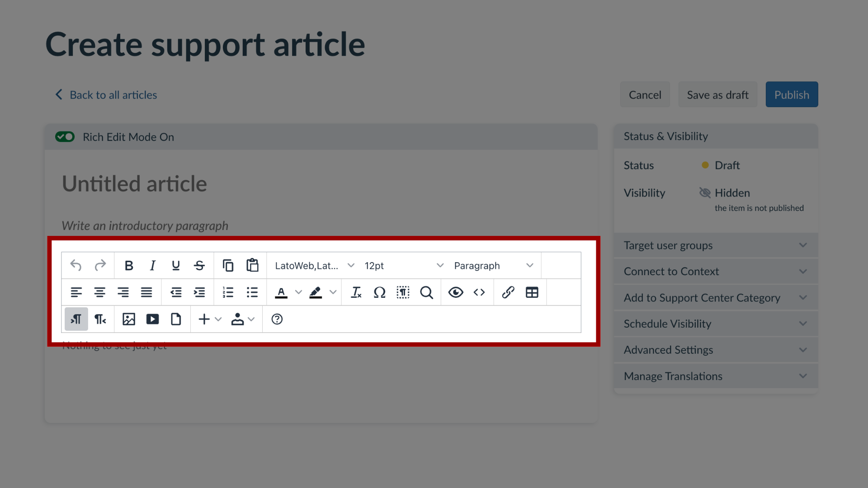Click Publish button
The image size is (868, 488).
(791, 94)
